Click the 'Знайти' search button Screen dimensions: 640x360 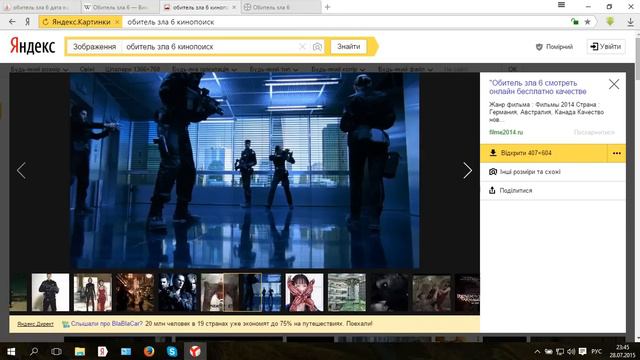[349, 47]
